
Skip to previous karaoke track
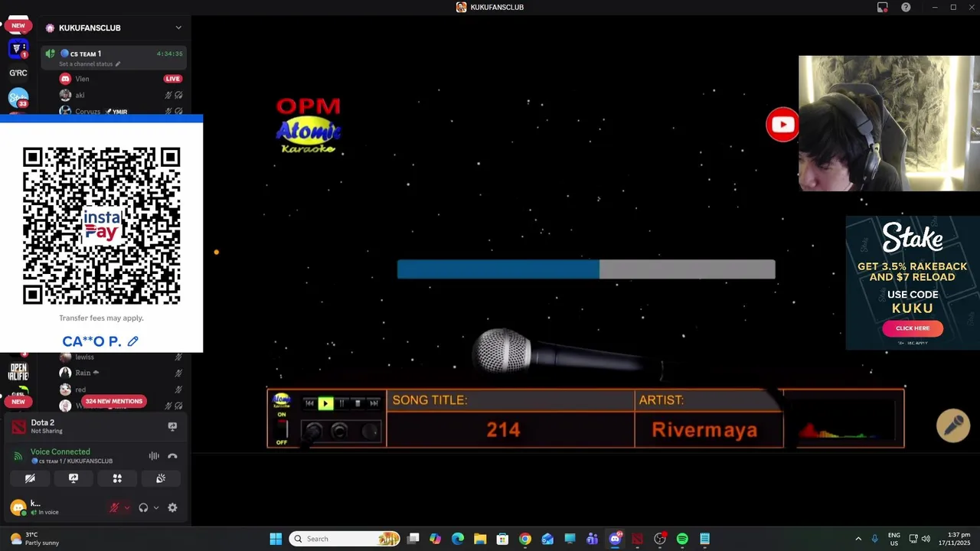(309, 403)
